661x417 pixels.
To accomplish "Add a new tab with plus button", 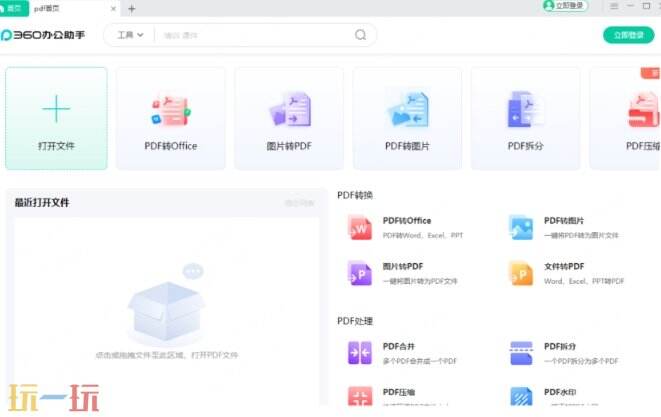I will pos(132,9).
